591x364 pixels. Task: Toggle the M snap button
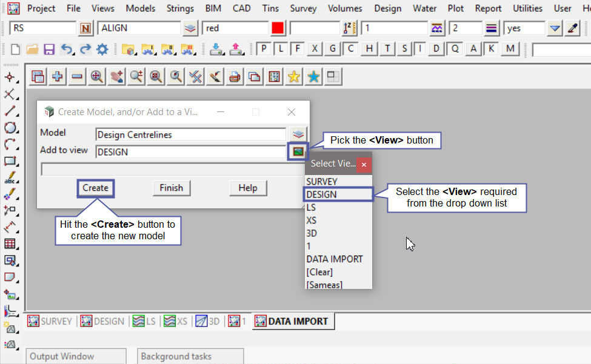tap(510, 49)
